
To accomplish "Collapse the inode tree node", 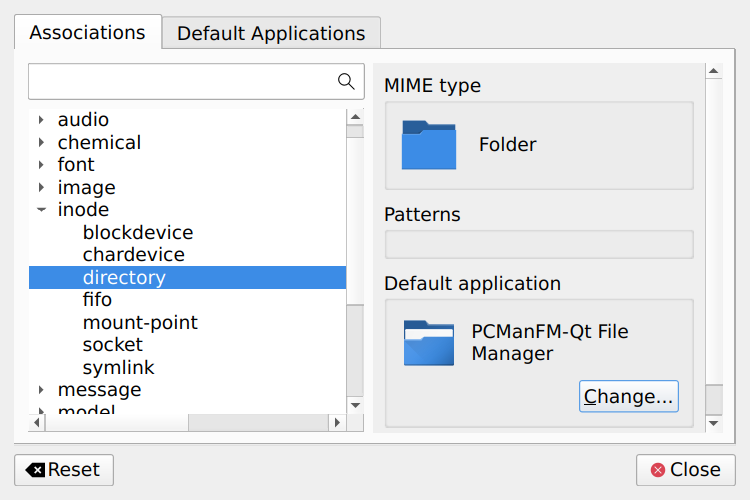I will coord(41,210).
